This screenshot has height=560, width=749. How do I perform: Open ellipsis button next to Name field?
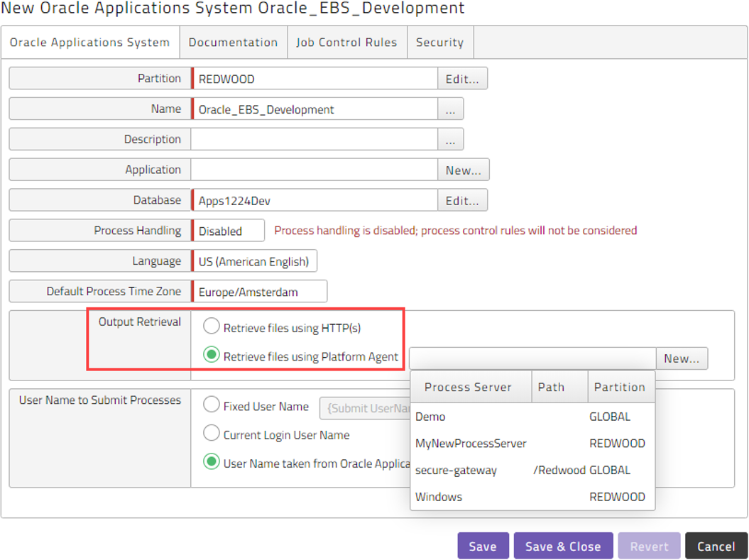[x=450, y=109]
